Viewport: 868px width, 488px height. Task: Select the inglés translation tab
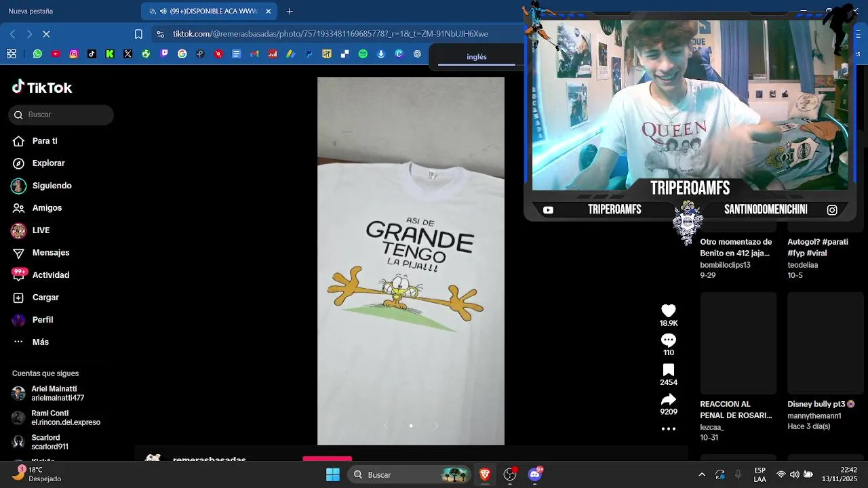click(x=477, y=57)
